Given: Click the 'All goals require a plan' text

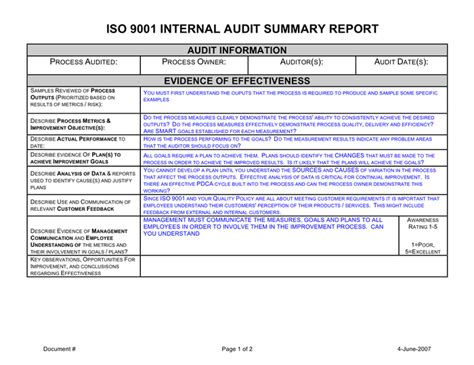Looking at the screenshot, I should [x=289, y=159].
